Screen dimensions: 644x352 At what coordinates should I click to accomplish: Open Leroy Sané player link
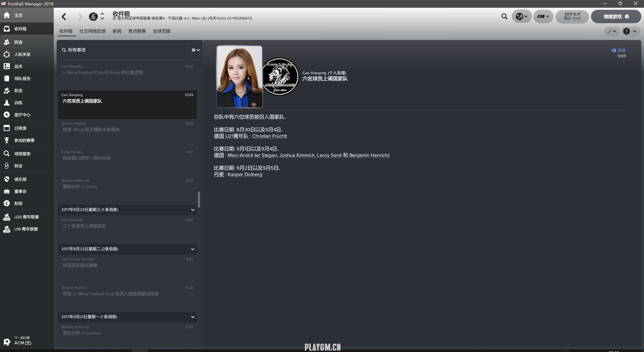coord(329,156)
